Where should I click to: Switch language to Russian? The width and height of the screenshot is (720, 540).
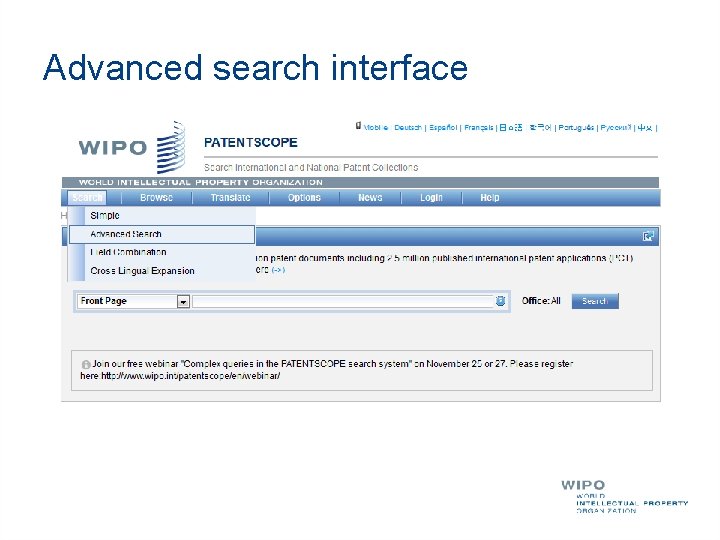pyautogui.click(x=616, y=128)
